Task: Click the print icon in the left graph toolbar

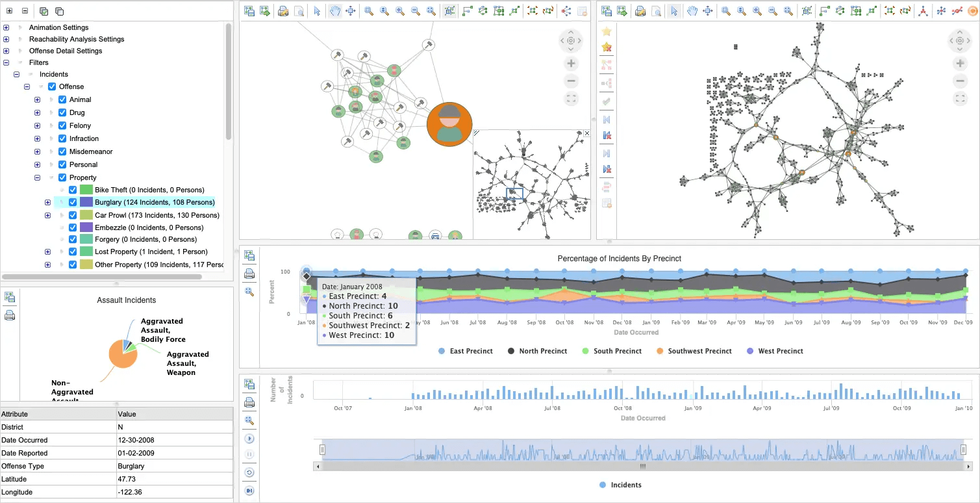Action: click(283, 11)
